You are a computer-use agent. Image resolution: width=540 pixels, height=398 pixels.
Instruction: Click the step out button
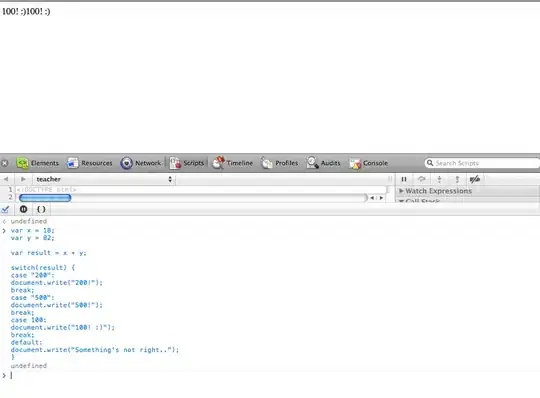coord(457,179)
